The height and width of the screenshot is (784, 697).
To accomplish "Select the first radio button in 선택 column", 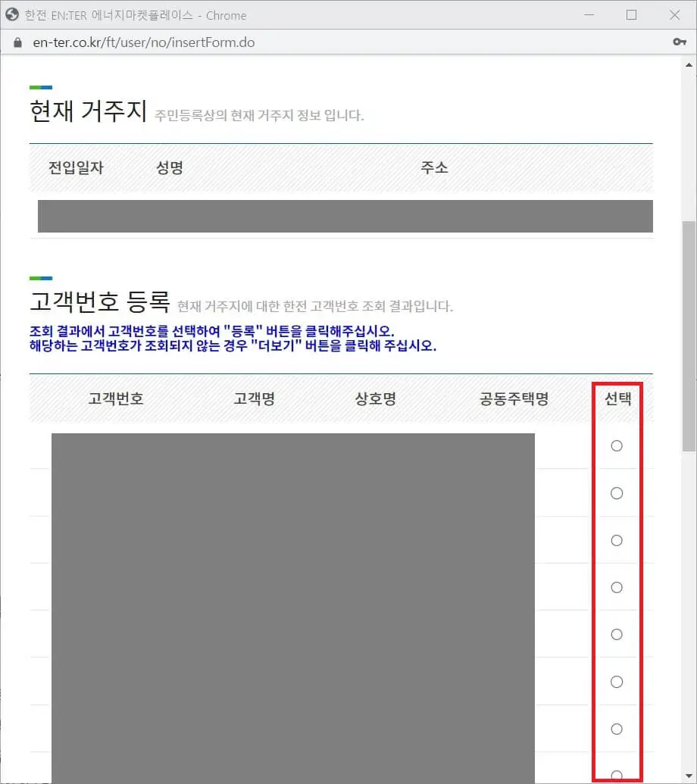I will (617, 446).
